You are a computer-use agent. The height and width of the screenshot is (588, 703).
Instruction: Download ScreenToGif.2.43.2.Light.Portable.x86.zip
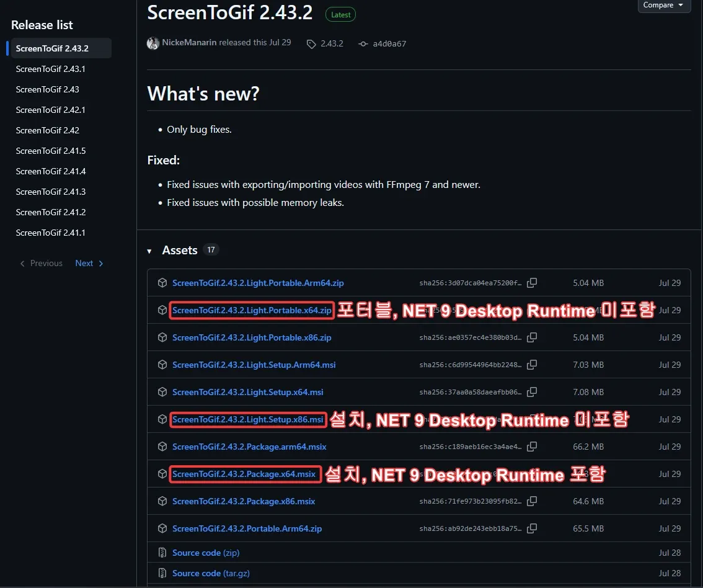(x=252, y=337)
